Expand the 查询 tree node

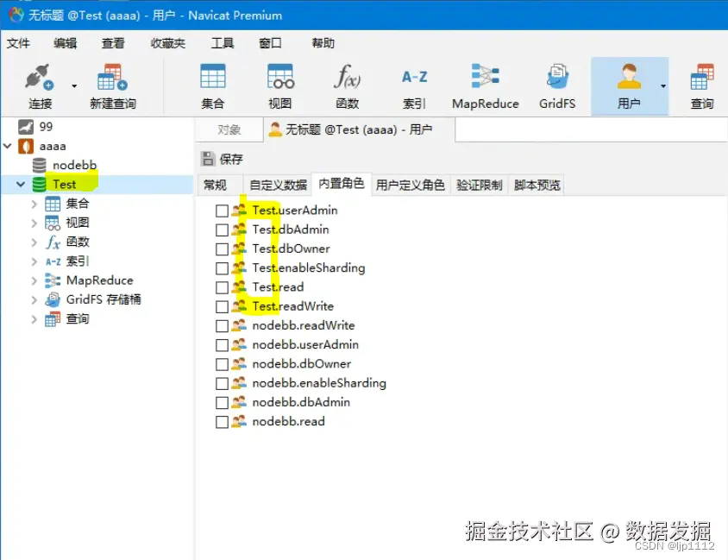34,319
